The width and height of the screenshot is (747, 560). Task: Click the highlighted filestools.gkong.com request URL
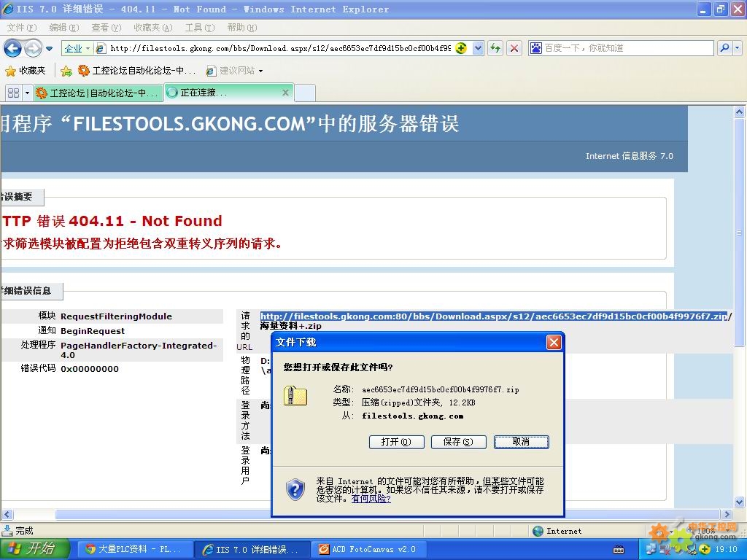pyautogui.click(x=494, y=316)
